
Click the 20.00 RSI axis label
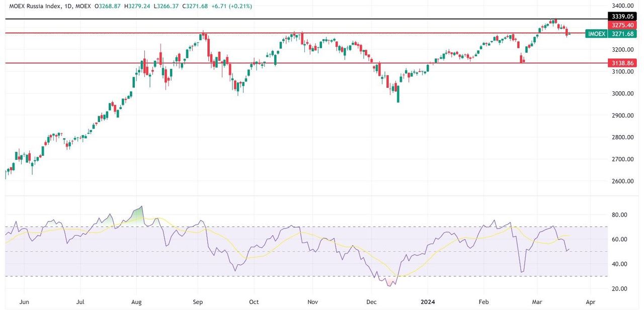619,289
